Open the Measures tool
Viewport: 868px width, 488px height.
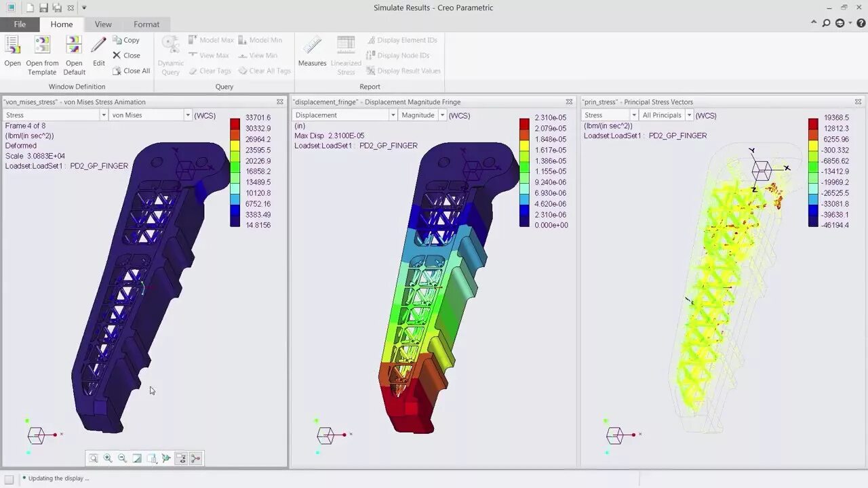(312, 52)
